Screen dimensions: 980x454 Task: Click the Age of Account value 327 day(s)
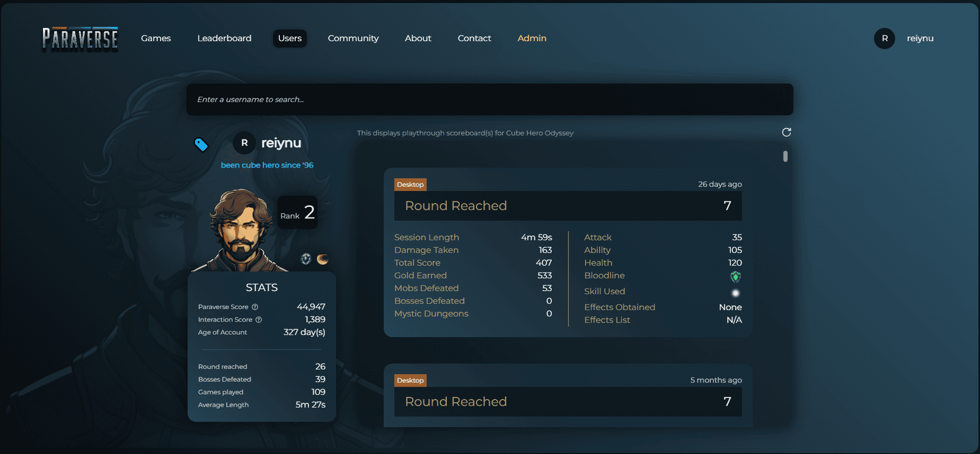[304, 332]
